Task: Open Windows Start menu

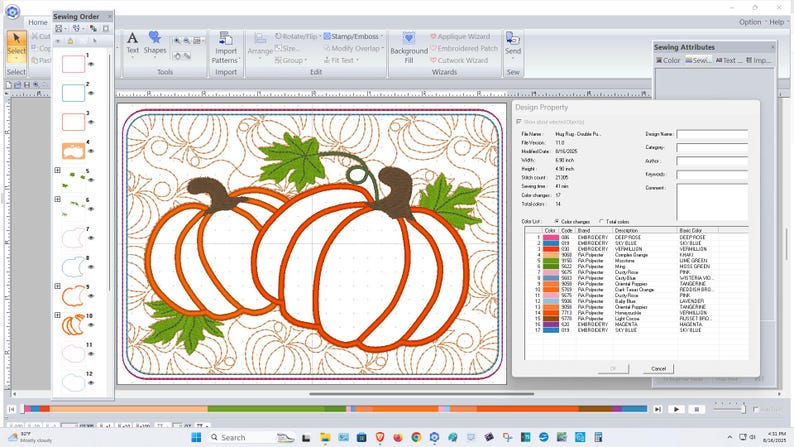Action: pyautogui.click(x=196, y=437)
